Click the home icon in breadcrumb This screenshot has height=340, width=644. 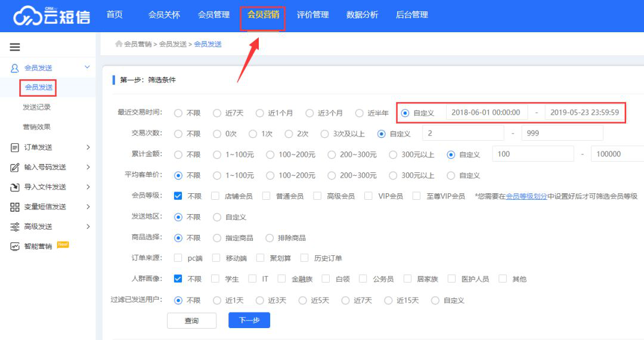(119, 44)
